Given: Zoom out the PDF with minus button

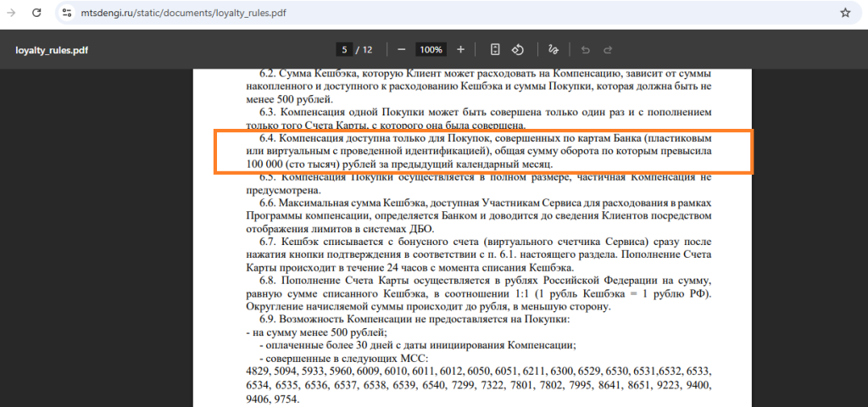Looking at the screenshot, I should coord(402,49).
